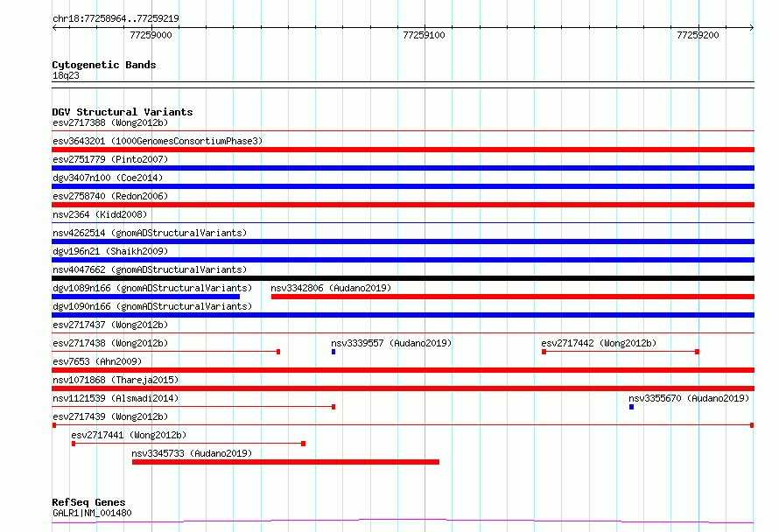Select nsv1071868 (Thareja2015) label
Screen dimensions: 779x532
(x=116, y=380)
